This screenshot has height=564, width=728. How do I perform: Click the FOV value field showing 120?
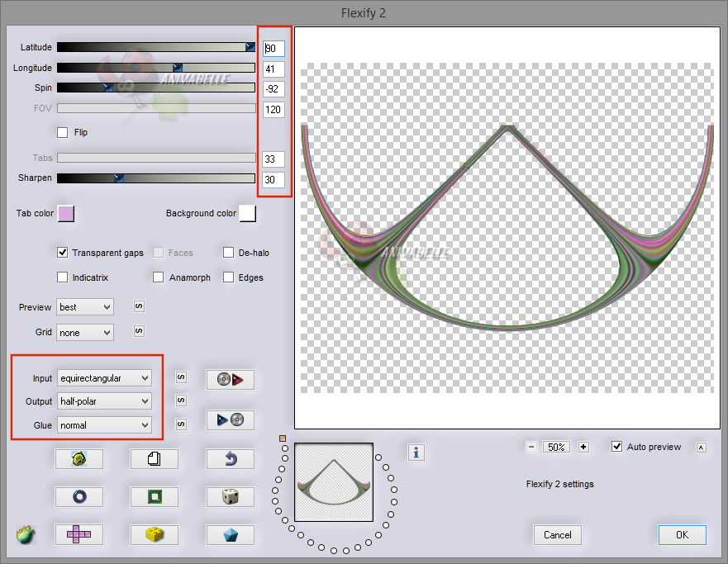coord(274,110)
